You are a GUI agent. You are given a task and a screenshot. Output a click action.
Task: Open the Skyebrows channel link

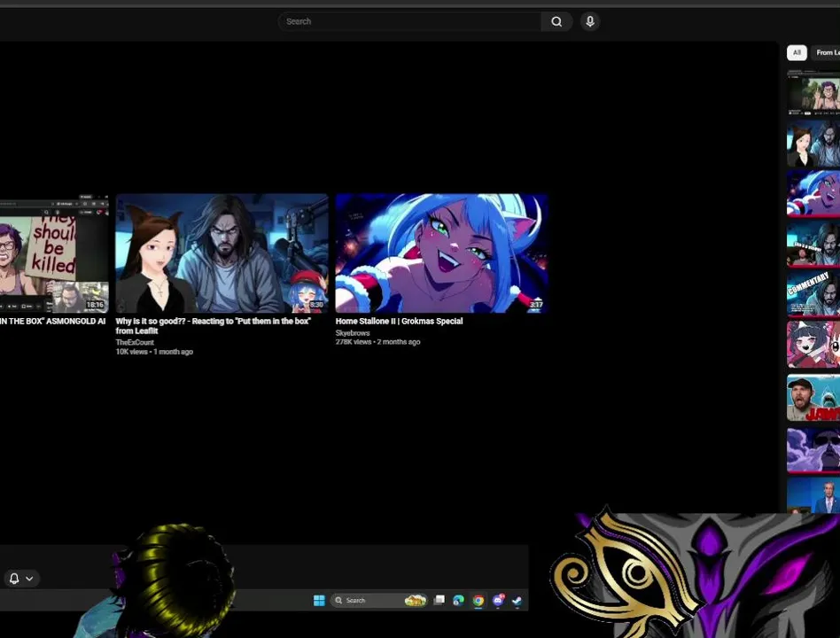click(353, 332)
